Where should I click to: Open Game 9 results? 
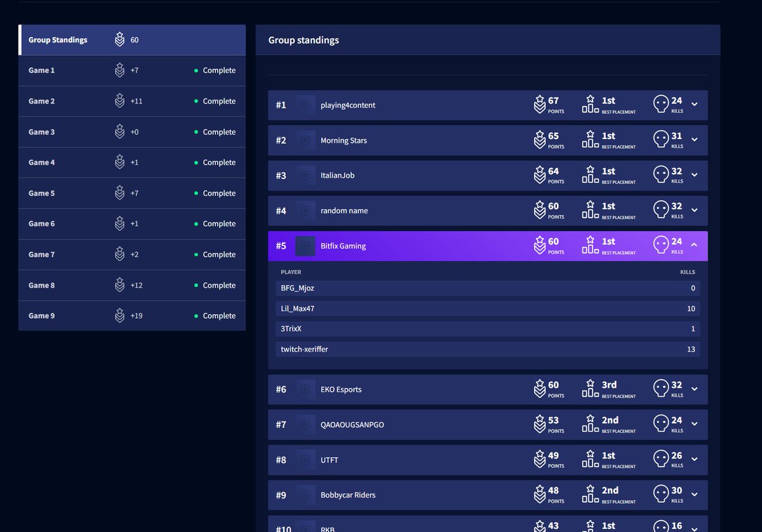coord(132,316)
